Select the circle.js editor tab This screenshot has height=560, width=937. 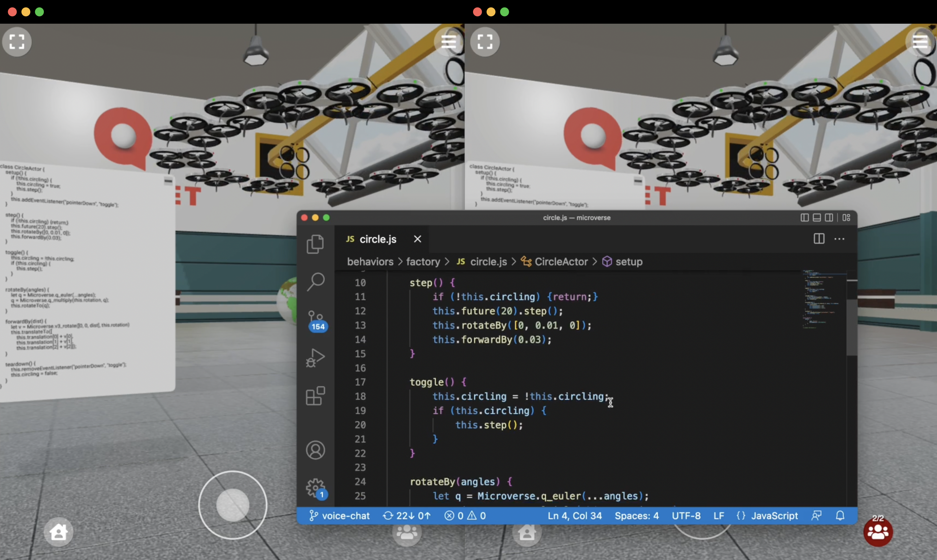click(x=378, y=239)
